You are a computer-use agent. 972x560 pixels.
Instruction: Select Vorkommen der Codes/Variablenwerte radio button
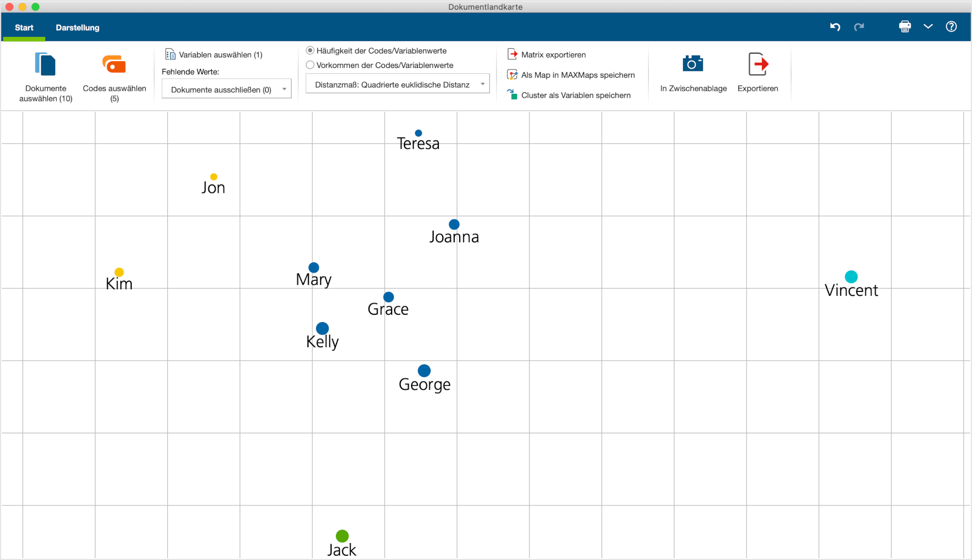pyautogui.click(x=310, y=65)
